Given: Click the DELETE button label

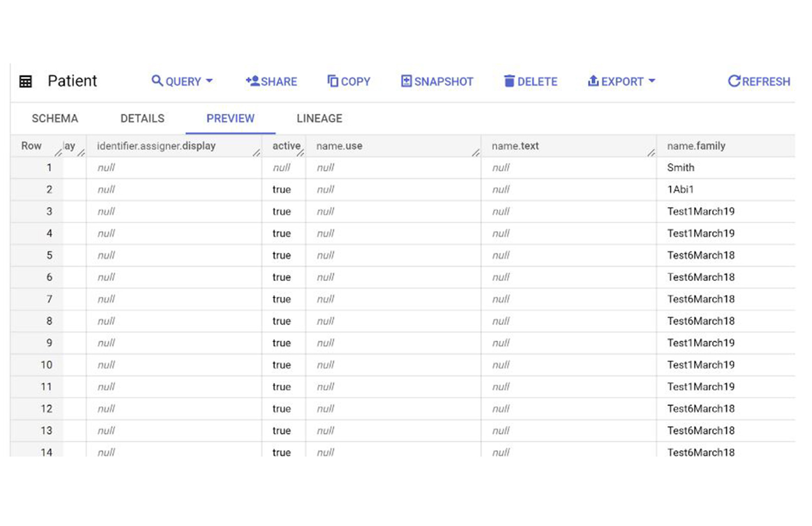Looking at the screenshot, I should pos(537,82).
